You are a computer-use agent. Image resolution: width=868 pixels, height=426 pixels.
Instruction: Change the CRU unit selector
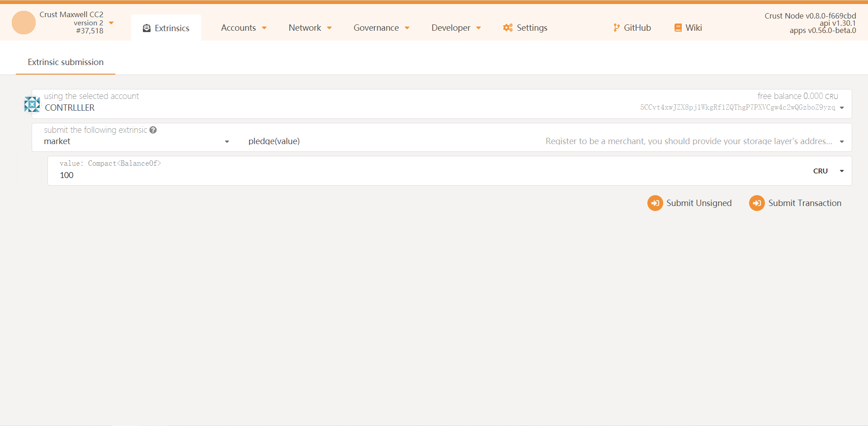[828, 171]
